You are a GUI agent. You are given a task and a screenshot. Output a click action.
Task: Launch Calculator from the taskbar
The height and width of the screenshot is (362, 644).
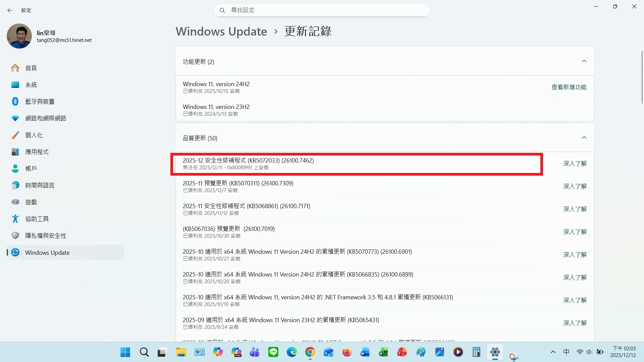tap(476, 352)
